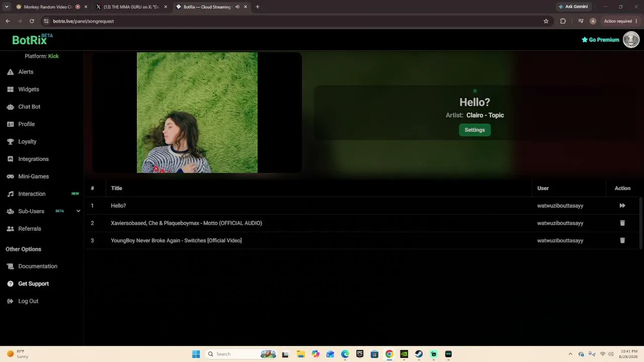Delete the Motto song from queue
This screenshot has height=362, width=644.
pyautogui.click(x=622, y=223)
